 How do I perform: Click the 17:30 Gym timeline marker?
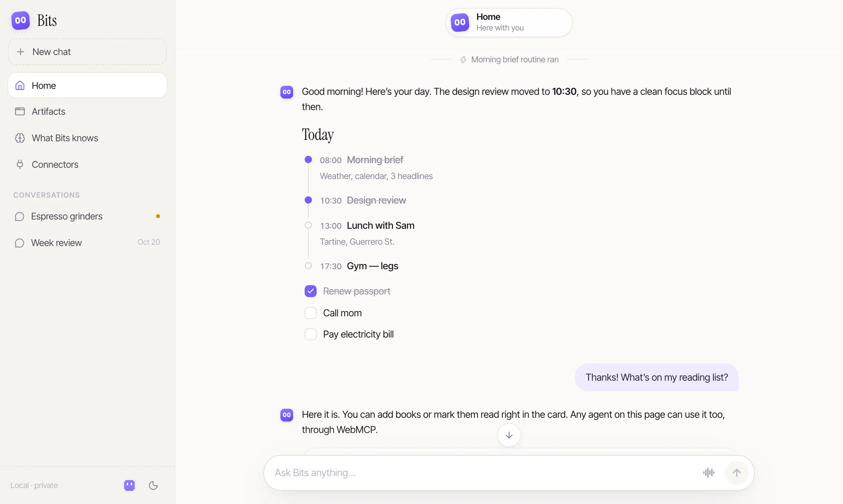tap(308, 266)
